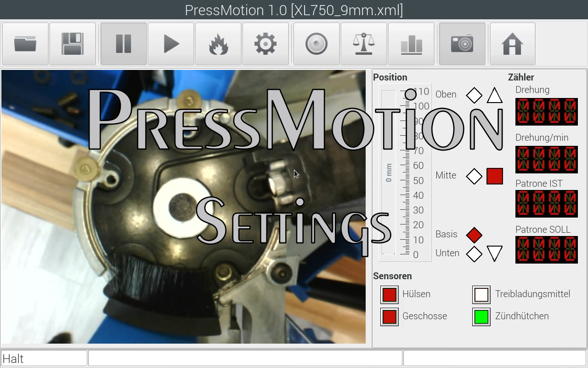Toggle the Treibladungsmittel sensor box

(481, 294)
